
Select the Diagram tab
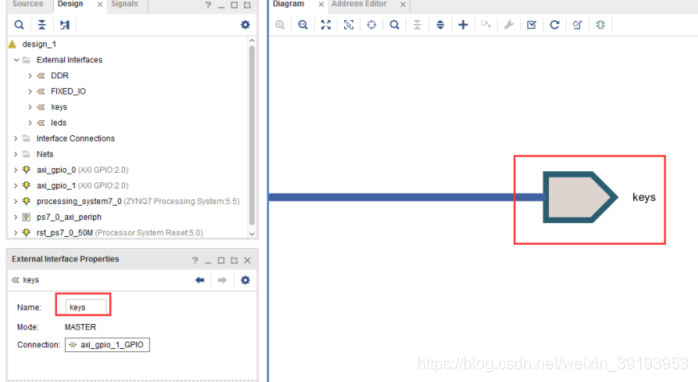[x=288, y=4]
